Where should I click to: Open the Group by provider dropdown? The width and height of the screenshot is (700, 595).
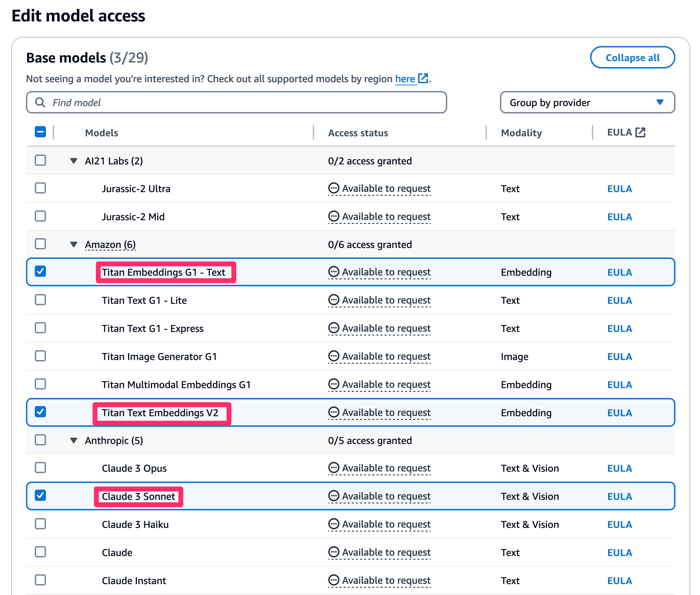(587, 102)
